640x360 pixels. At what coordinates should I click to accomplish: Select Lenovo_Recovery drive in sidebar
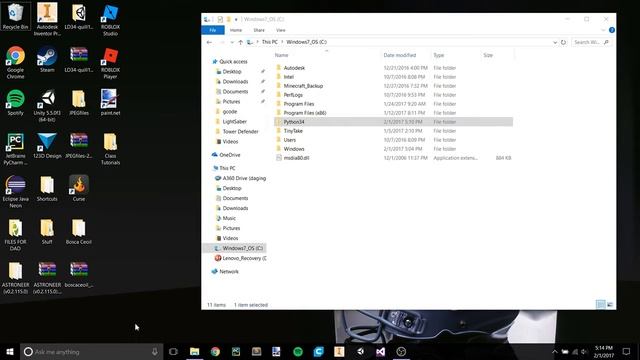pyautogui.click(x=241, y=258)
